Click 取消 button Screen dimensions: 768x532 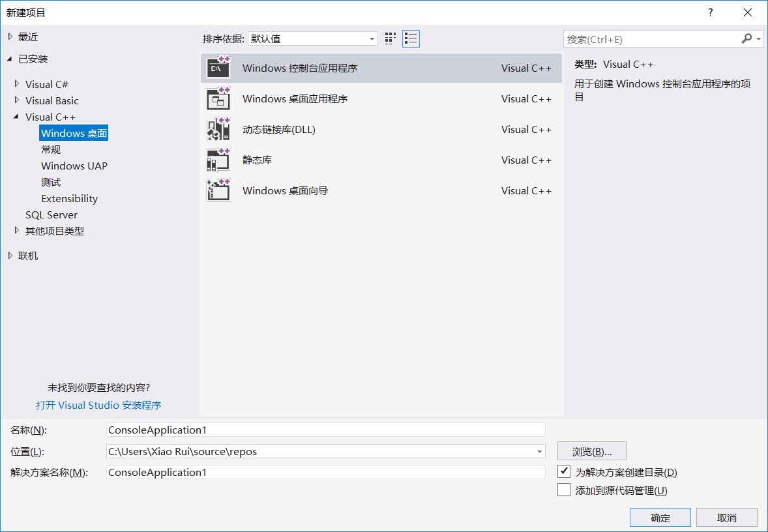(x=727, y=517)
